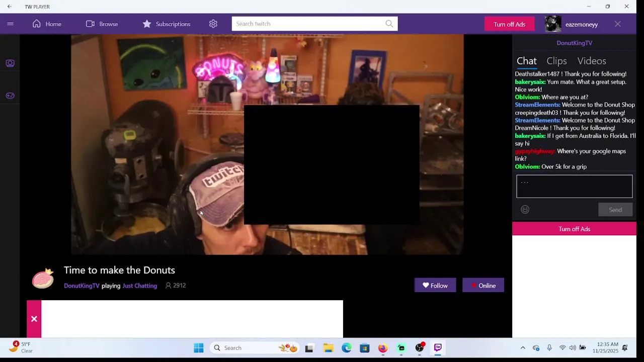Click the microphone tray icon
Viewport: 644px width, 362px height.
549,348
